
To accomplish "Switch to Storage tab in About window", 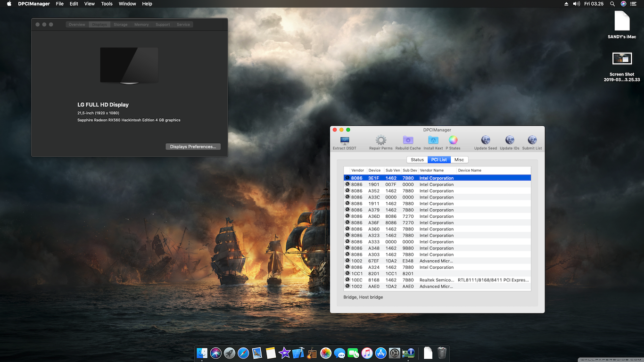I will 121,25.
